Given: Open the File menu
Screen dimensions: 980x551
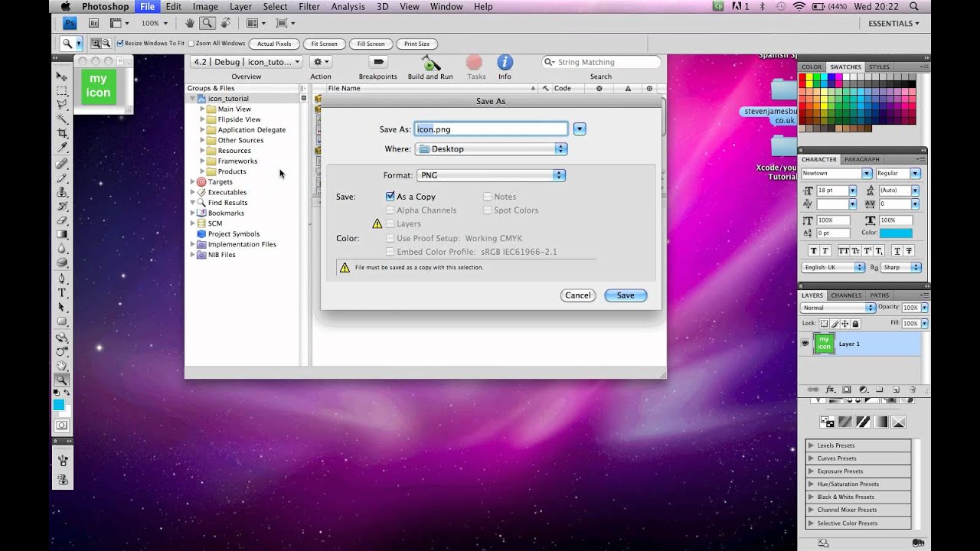Looking at the screenshot, I should click(147, 7).
